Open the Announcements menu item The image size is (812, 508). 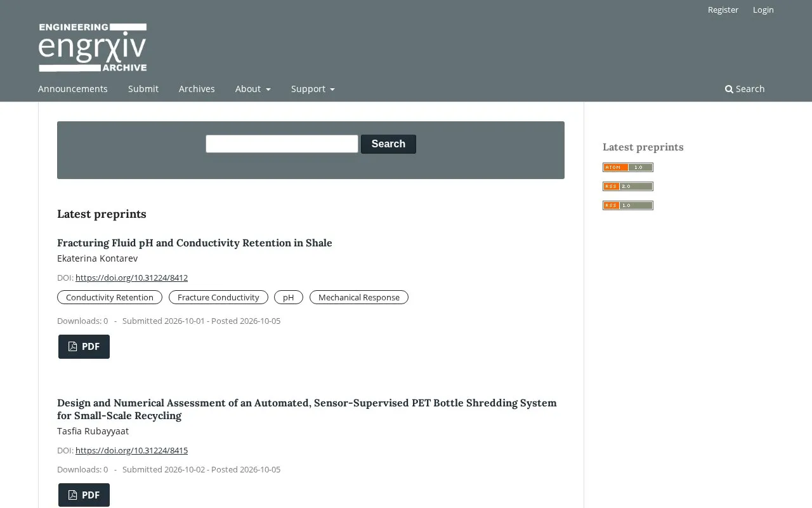click(x=73, y=89)
